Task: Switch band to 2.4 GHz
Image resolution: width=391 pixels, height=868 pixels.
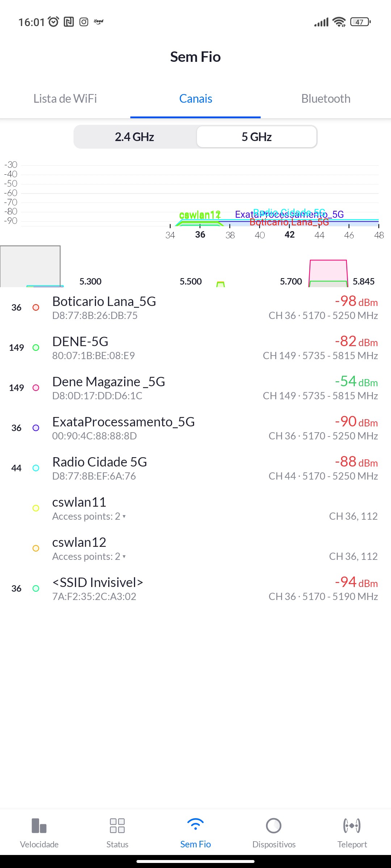Action: coord(135,137)
